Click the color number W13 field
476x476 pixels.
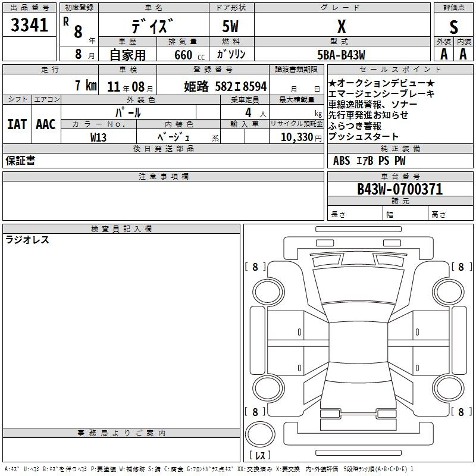click(x=98, y=137)
